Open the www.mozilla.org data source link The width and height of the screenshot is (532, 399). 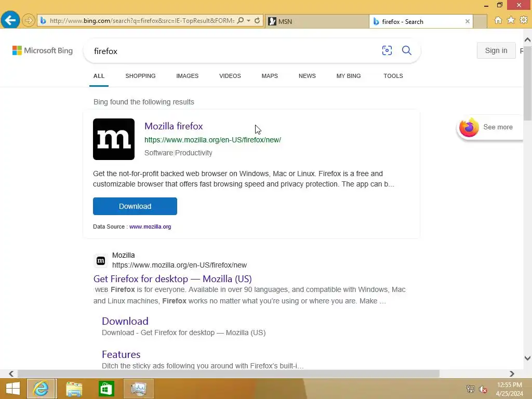(x=150, y=227)
